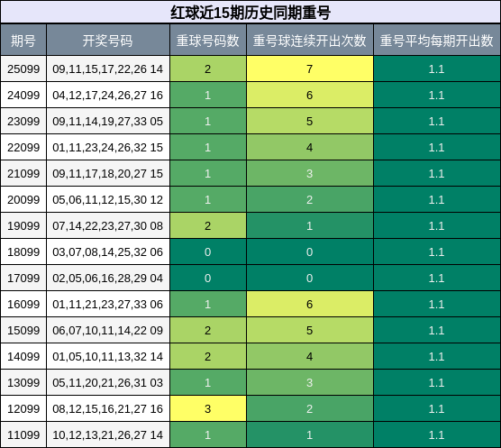
Task: Click the title 红球近15期历史同期重号
Action: coord(250,13)
